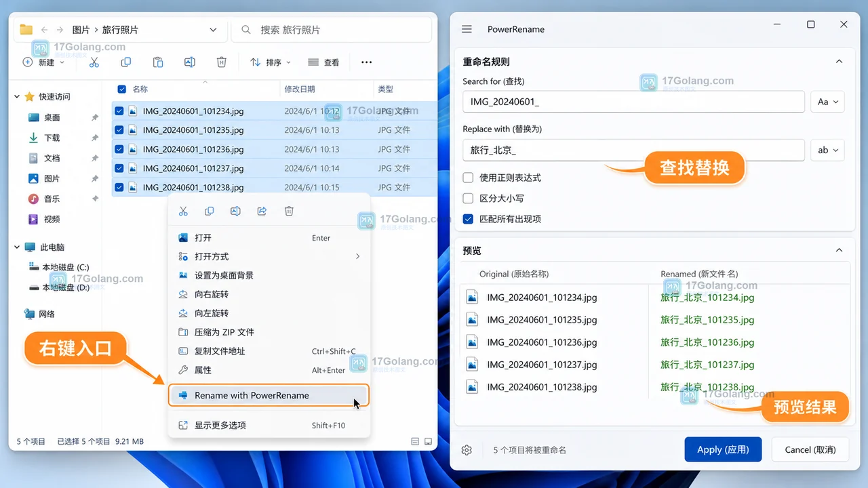This screenshot has width=868, height=488.
Task: Click the trash icon atop context menu
Action: (x=289, y=211)
